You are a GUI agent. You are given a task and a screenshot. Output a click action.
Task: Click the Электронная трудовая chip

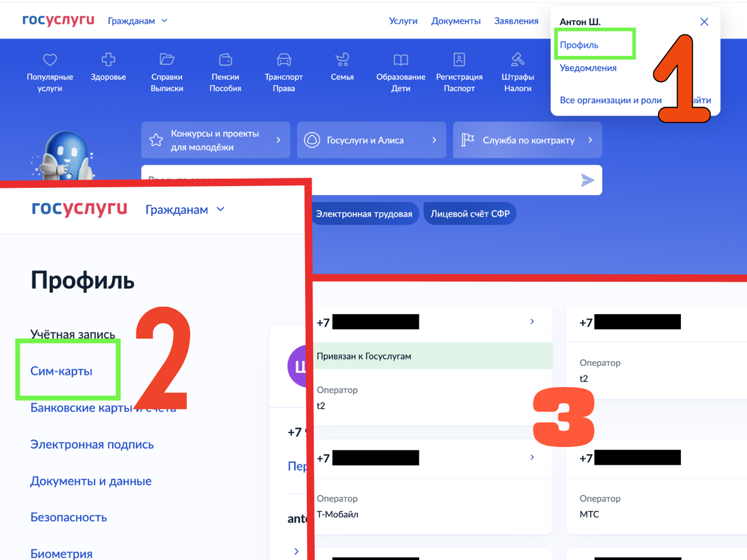364,214
